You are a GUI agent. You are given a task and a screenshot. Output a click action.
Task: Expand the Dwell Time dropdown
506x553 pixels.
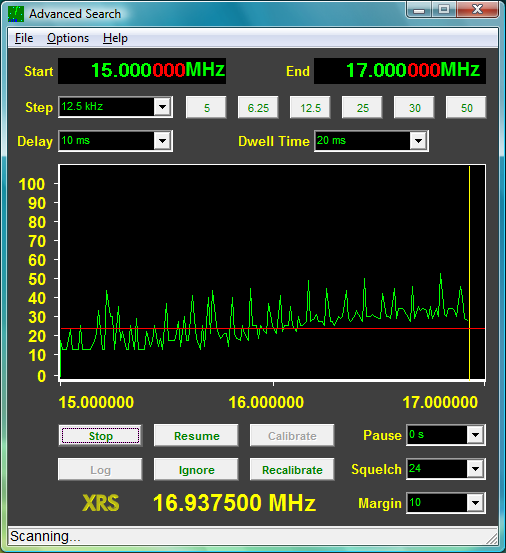419,141
